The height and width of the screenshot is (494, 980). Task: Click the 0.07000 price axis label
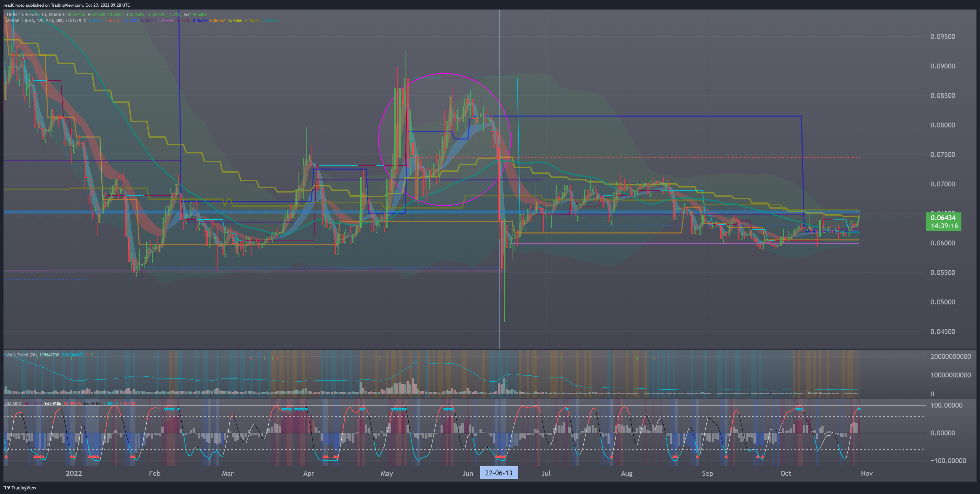pos(943,184)
